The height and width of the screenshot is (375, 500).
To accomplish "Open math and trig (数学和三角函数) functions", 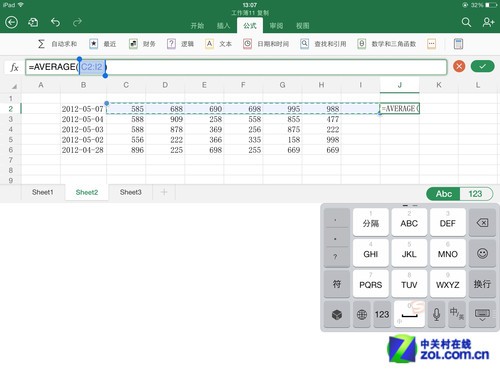I will coord(387,44).
